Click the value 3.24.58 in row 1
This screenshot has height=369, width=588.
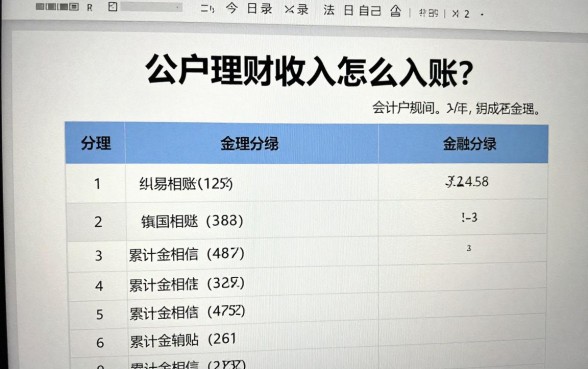[x=467, y=182]
